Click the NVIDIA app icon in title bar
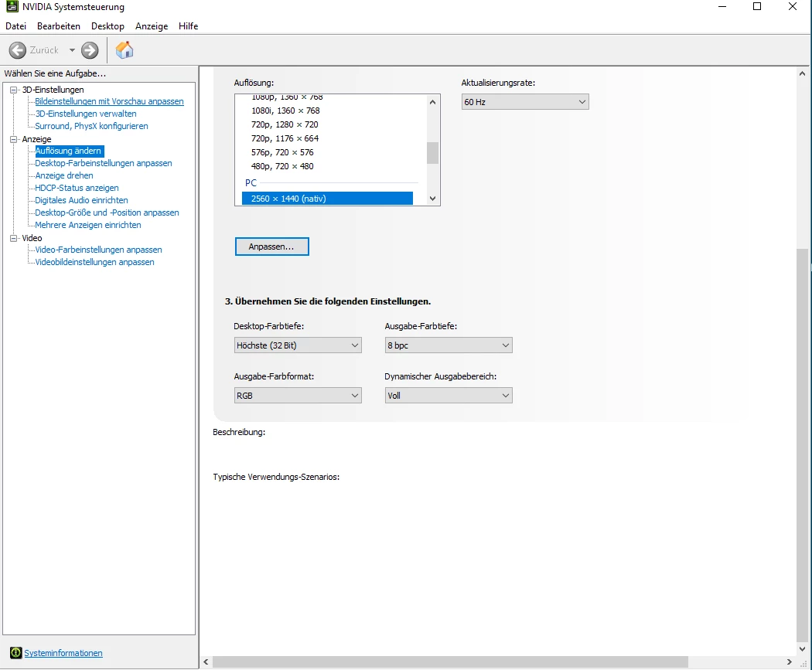Image resolution: width=812 pixels, height=670 pixels. 12,7
